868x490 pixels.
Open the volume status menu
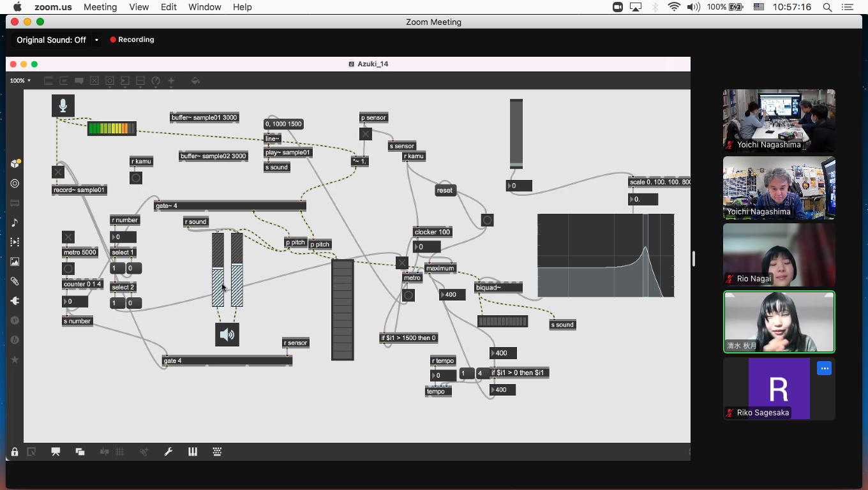694,7
